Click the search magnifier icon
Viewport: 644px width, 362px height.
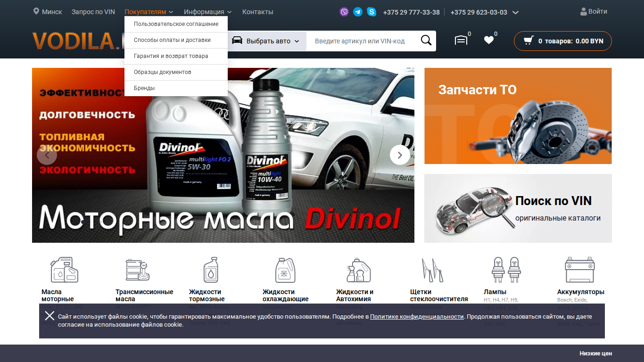426,41
